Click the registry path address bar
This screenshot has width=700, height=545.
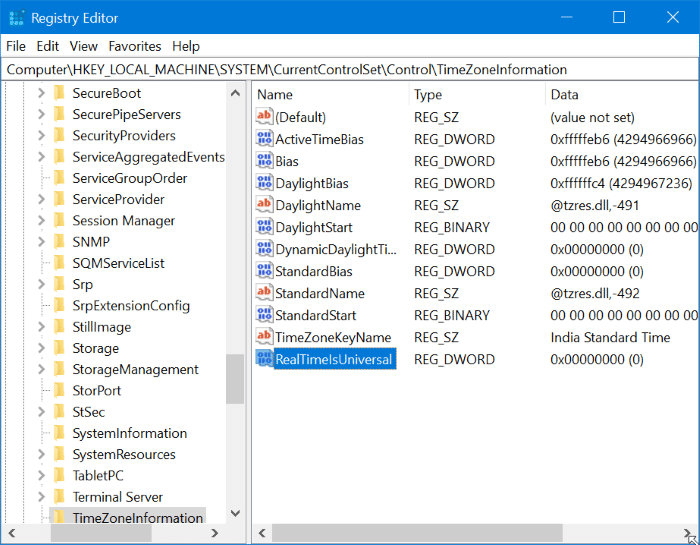click(350, 70)
